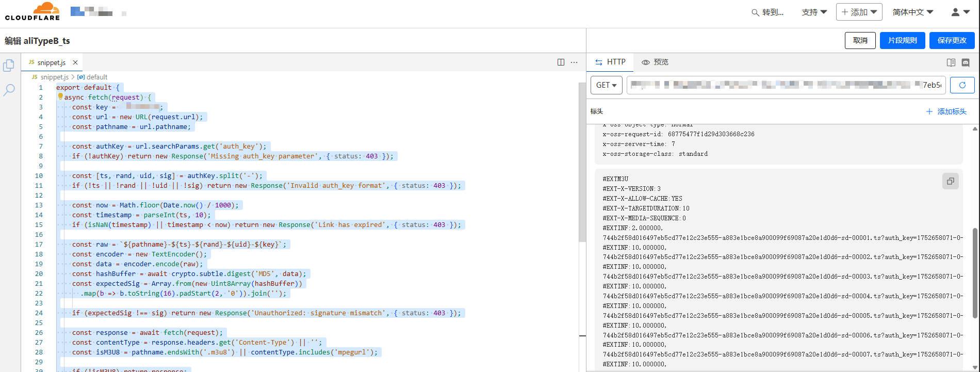Screen dimensions: 980x372
Task: Open the Search magnifier in editor sidebar
Action: [x=9, y=90]
